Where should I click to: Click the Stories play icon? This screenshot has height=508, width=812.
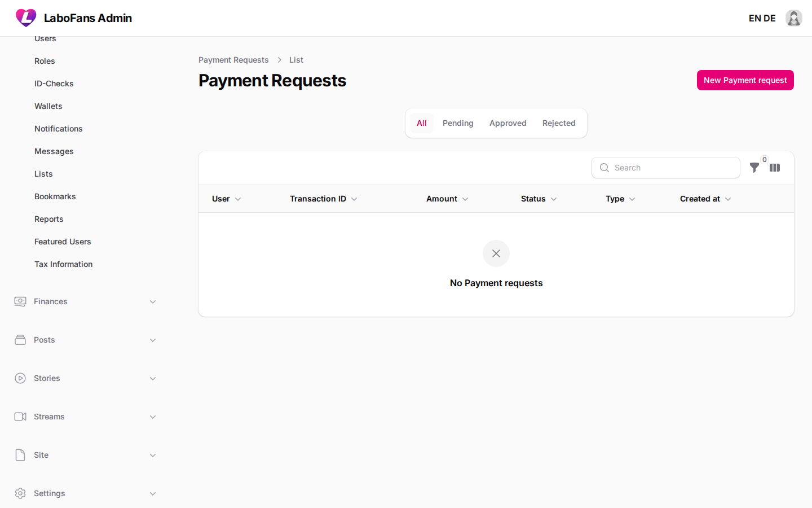[20, 378]
